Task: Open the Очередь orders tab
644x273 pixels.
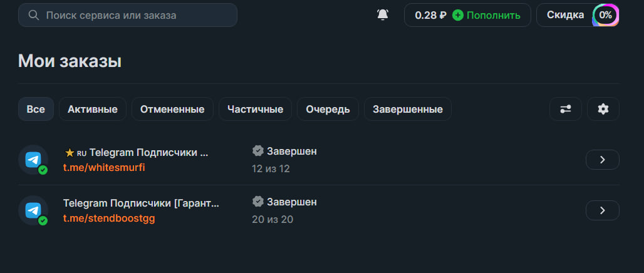Action: click(328, 109)
